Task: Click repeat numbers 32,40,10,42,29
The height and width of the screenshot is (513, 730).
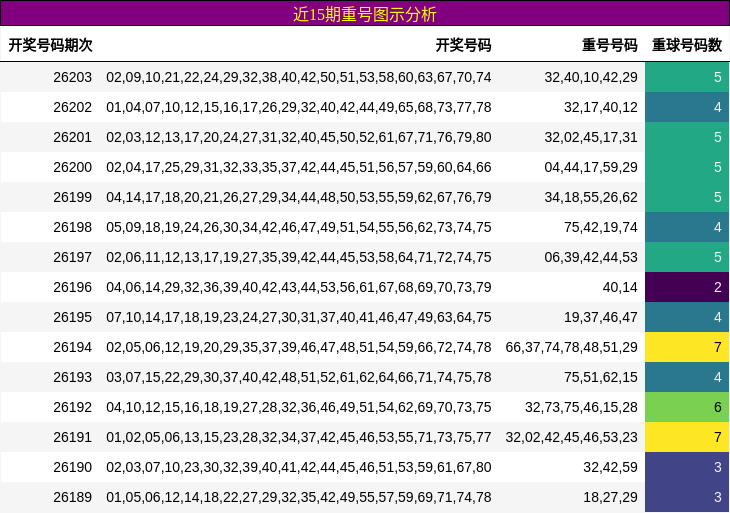Action: [x=591, y=77]
